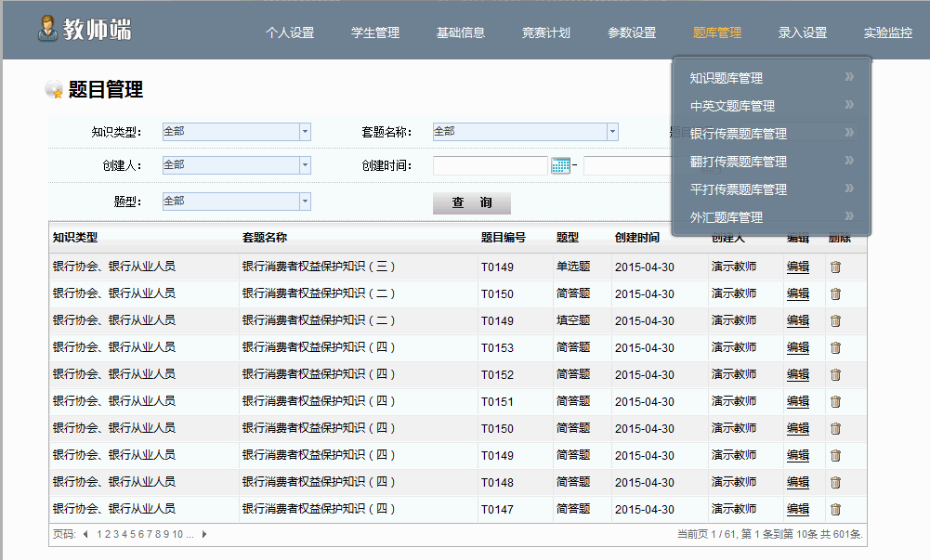Click the 创建时间 start date field
Image resolution: width=930 pixels, height=560 pixels.
click(x=490, y=165)
